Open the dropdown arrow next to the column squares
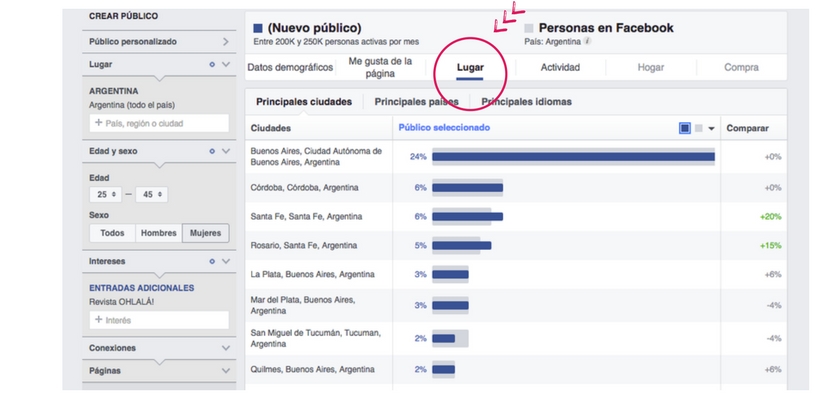The image size is (840, 400). pyautogui.click(x=711, y=129)
